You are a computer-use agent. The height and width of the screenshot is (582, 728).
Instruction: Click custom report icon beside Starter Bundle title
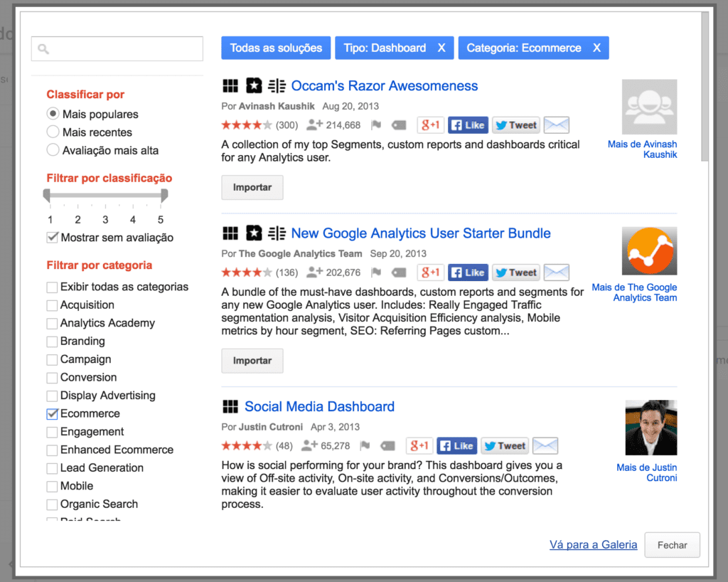(x=277, y=233)
